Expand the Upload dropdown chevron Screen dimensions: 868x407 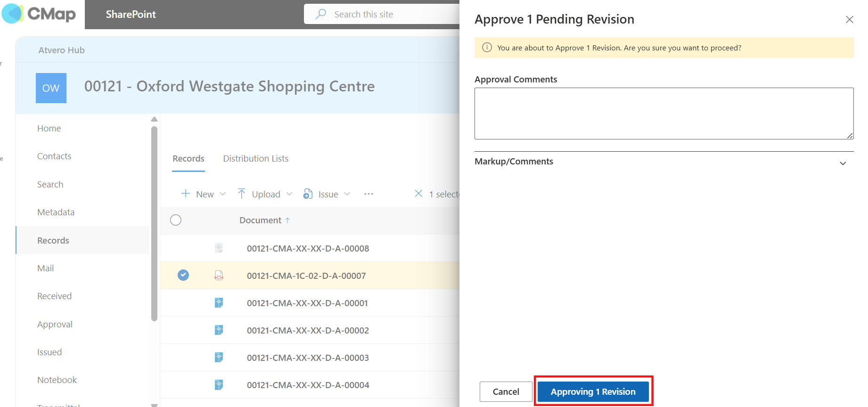click(289, 194)
